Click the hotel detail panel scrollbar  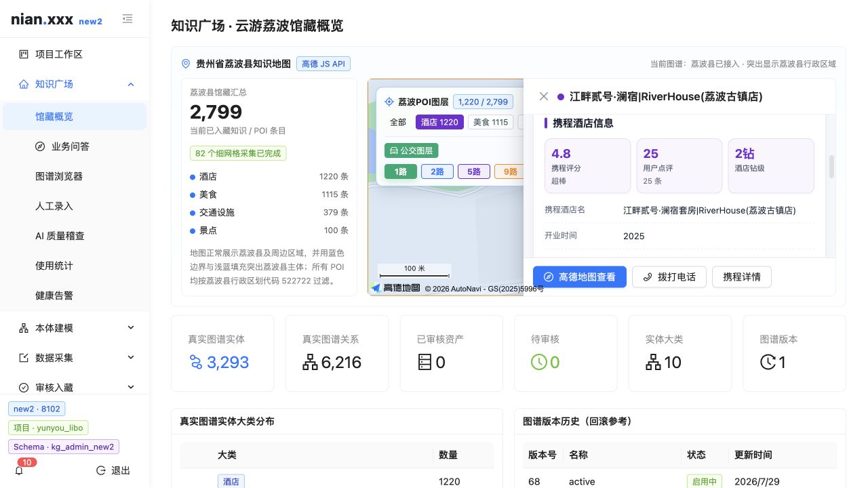point(832,167)
